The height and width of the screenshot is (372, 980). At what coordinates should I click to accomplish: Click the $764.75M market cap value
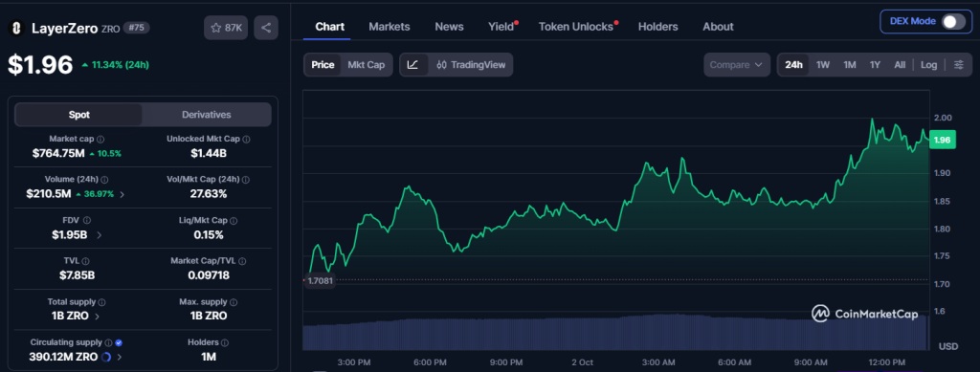click(x=58, y=154)
